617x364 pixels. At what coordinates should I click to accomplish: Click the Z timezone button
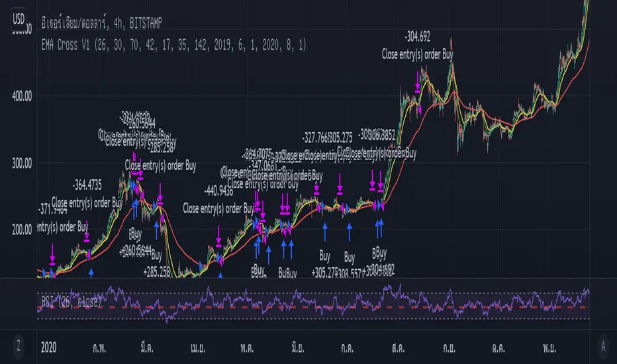coord(18,346)
